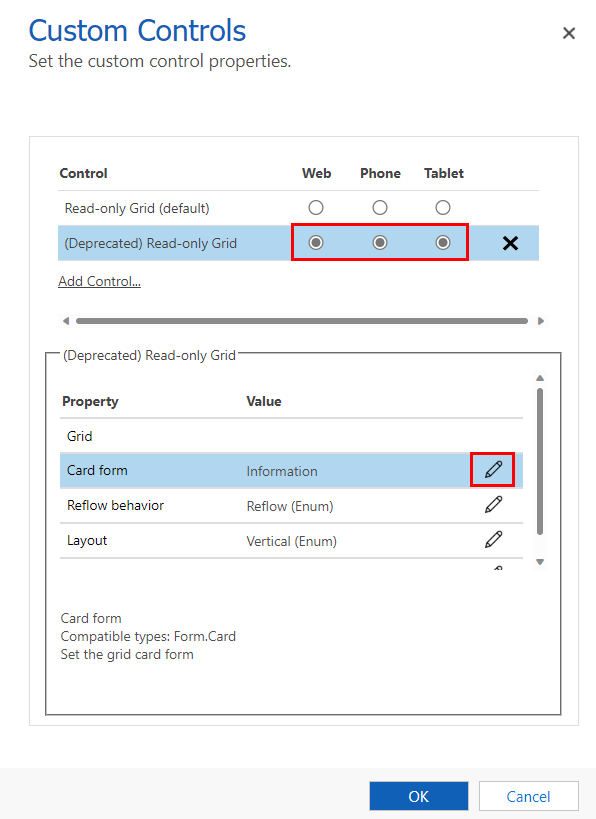Viewport: 596px width, 819px height.
Task: Select Phone for Read-only Grid (default)
Action: (x=380, y=208)
